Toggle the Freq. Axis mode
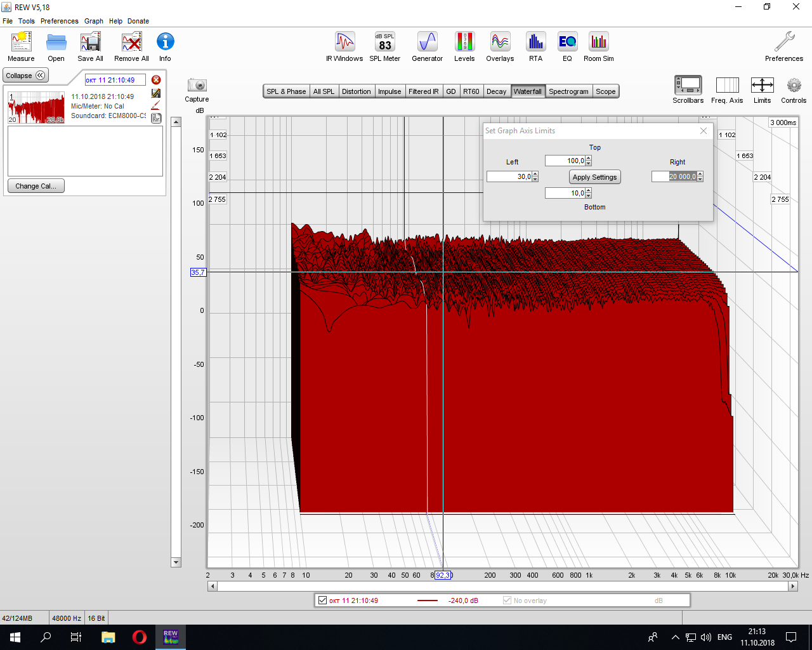The image size is (812, 650). click(x=727, y=85)
